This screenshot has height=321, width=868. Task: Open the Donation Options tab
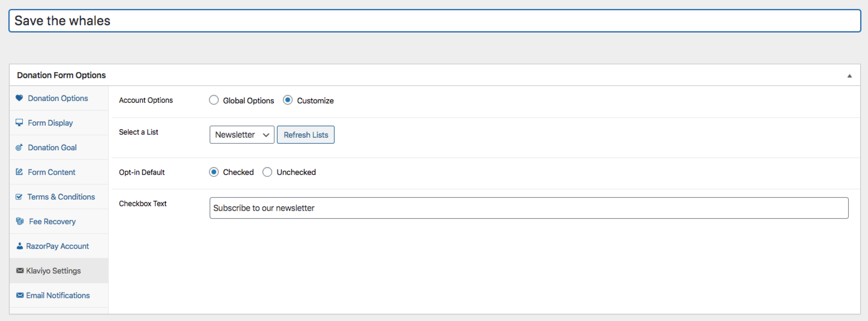(x=59, y=98)
